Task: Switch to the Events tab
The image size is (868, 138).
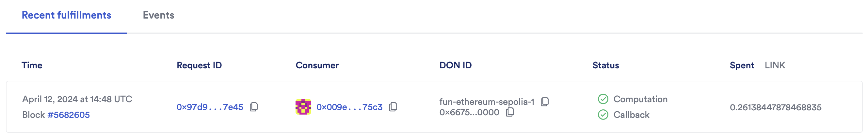Action: point(158,15)
